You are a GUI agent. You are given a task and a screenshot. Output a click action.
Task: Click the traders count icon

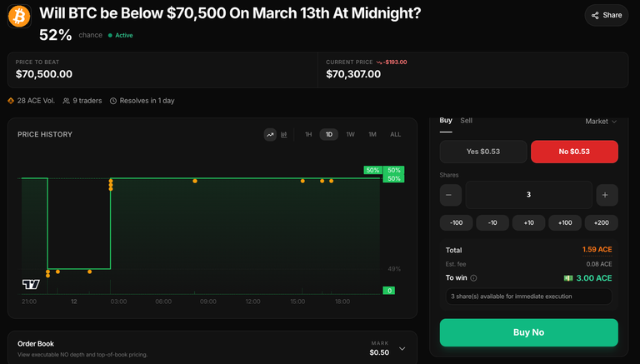click(x=67, y=101)
